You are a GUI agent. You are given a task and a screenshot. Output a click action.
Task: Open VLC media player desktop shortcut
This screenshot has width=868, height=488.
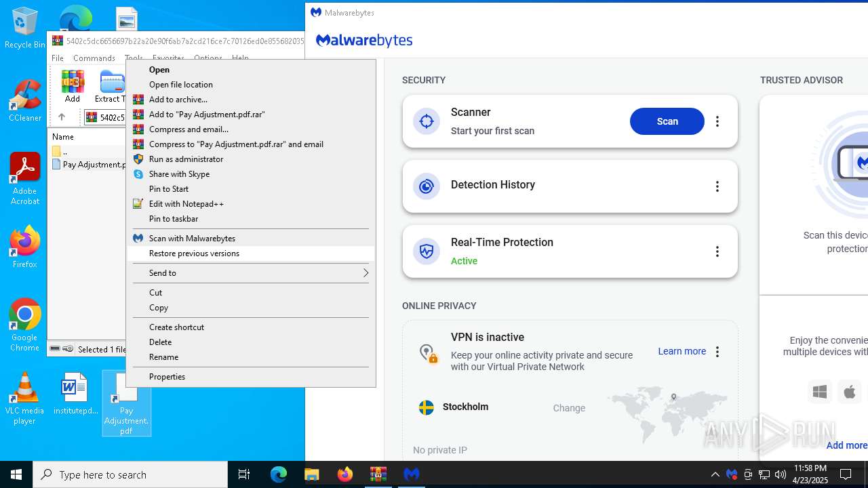coord(25,399)
